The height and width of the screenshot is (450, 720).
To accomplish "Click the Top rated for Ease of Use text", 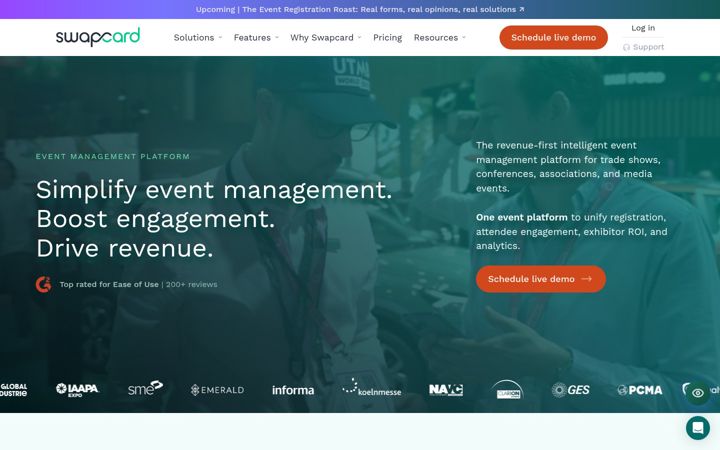I will [x=109, y=284].
